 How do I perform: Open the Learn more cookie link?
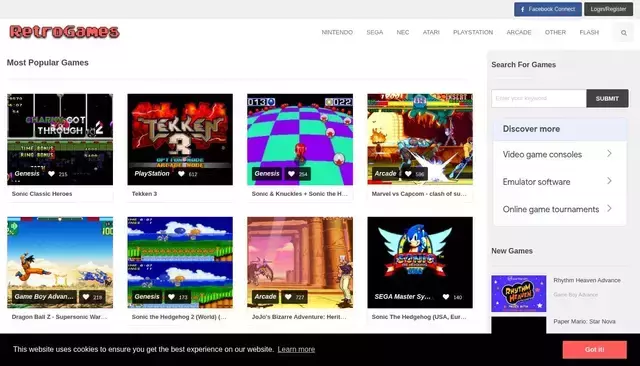coord(296,349)
